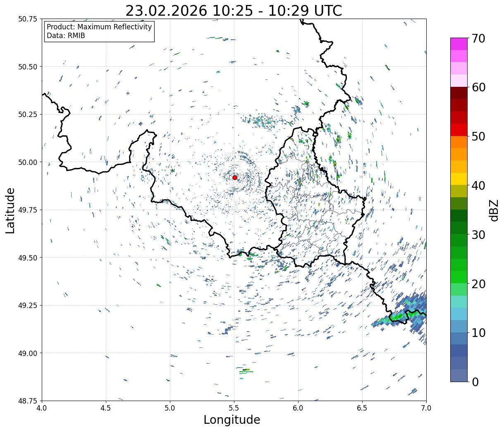504x430 pixels.
Task: Click the dark maroon colorbar segment below 60
Action: pyautogui.click(x=459, y=93)
